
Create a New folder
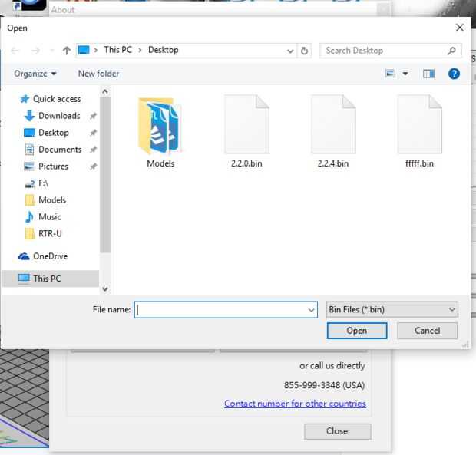coord(98,74)
